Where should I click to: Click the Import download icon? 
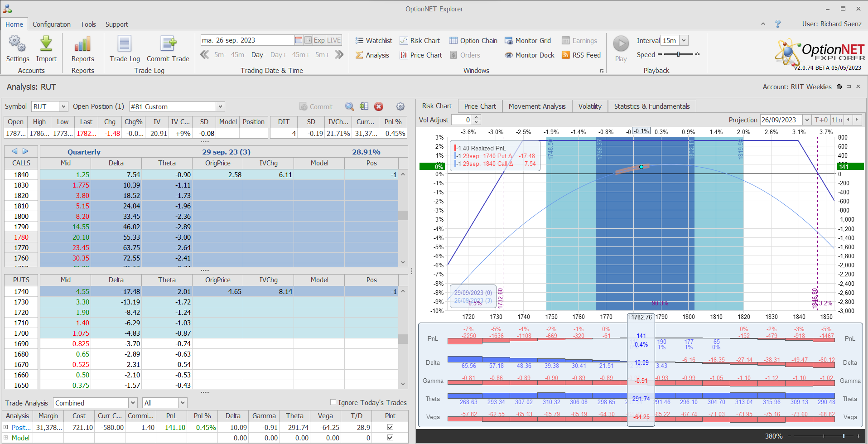click(46, 44)
